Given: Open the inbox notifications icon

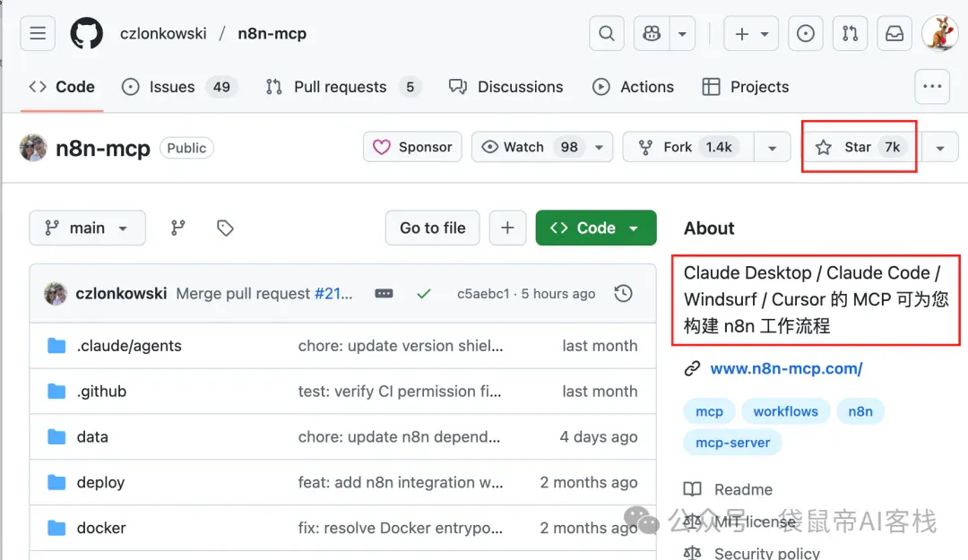Looking at the screenshot, I should click(x=895, y=33).
